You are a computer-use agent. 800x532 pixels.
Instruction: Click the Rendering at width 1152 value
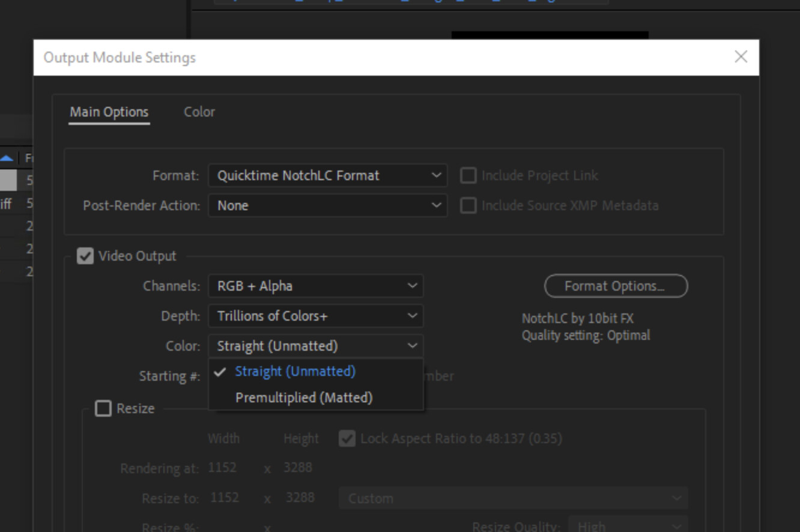222,468
